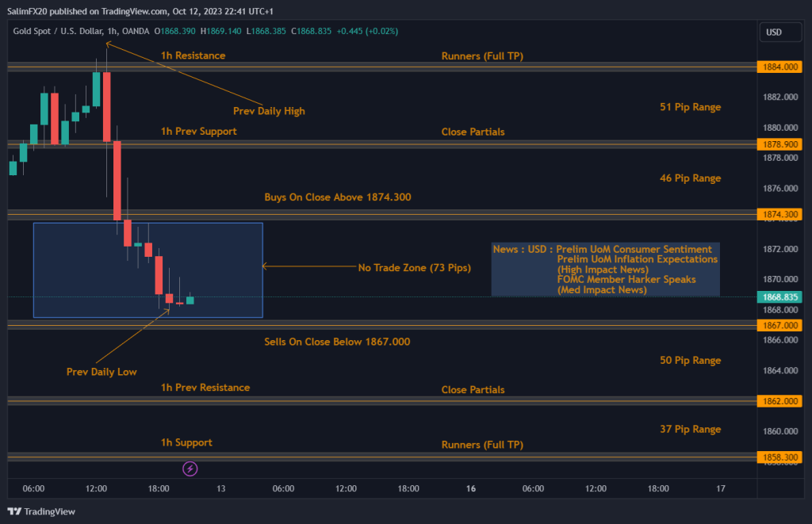Select the 1867.000 price label
The image size is (812, 524).
coord(779,325)
